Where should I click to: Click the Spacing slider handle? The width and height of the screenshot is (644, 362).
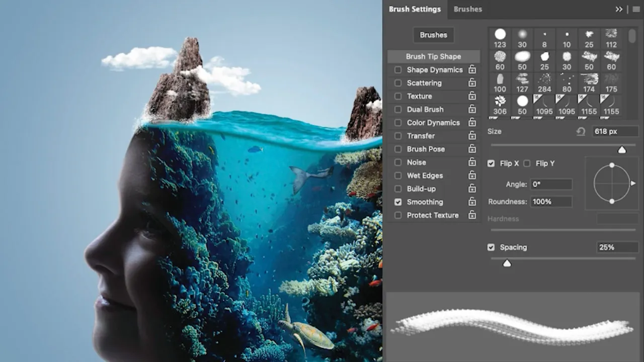click(507, 263)
